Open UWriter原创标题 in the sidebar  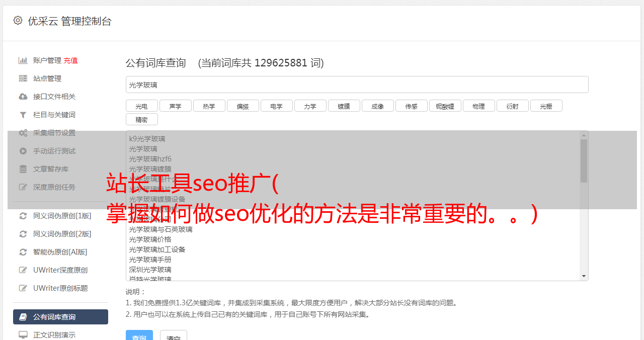pyautogui.click(x=60, y=288)
